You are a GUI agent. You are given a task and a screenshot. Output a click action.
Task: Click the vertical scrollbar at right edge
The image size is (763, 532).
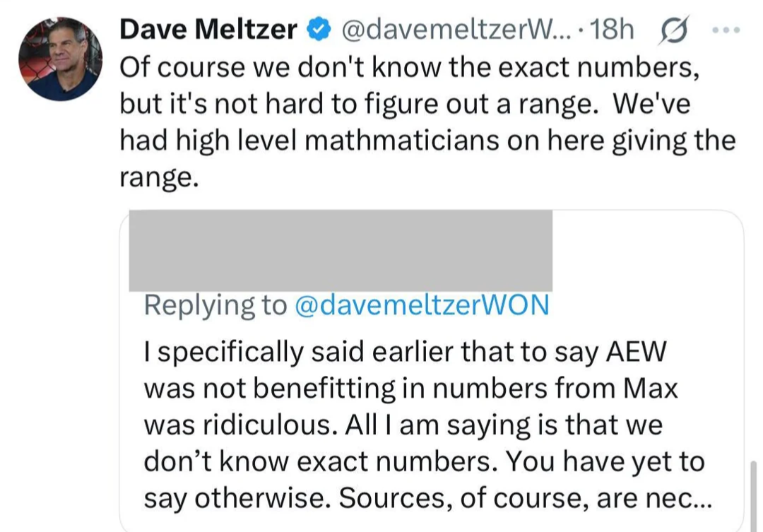[755, 495]
